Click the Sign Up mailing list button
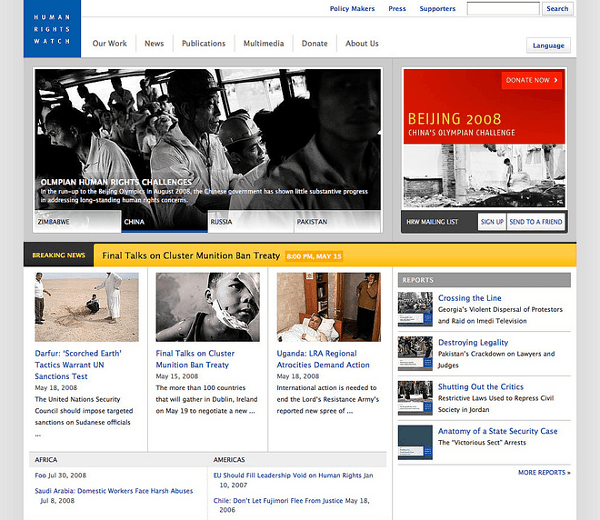 [492, 222]
